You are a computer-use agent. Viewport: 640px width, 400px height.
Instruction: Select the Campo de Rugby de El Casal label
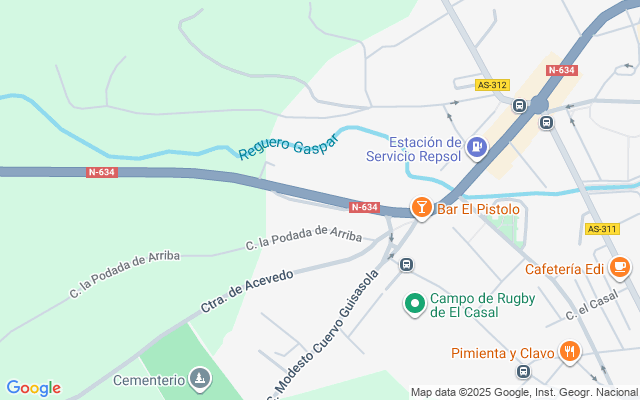pos(482,305)
